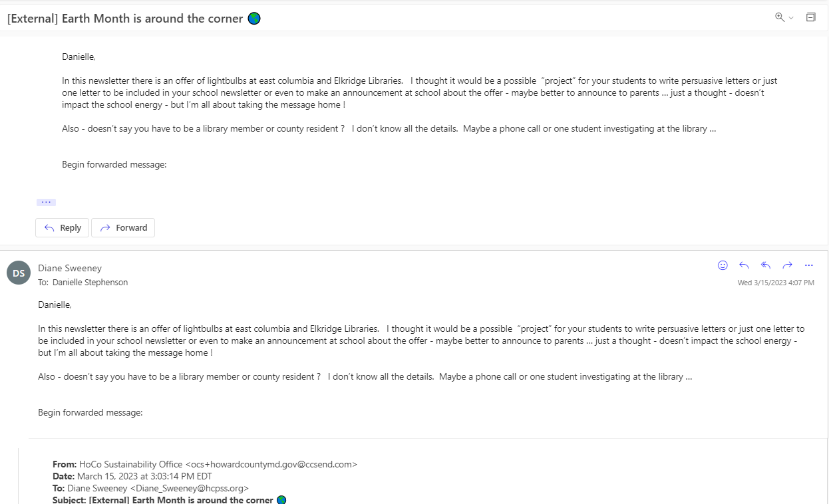Click the HoCo Sustainability Office sender address
The height and width of the screenshot is (504, 829).
(218, 464)
